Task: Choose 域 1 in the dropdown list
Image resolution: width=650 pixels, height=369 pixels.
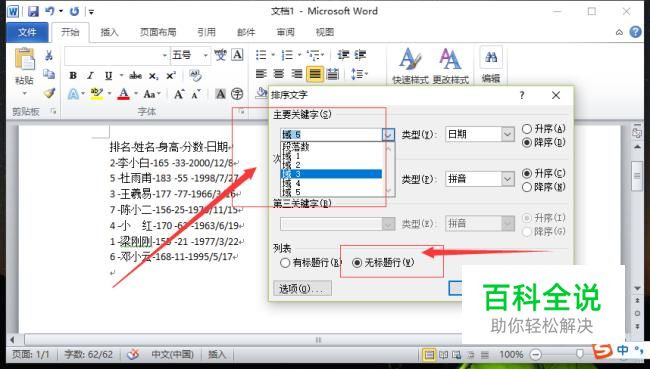Action: (331, 156)
